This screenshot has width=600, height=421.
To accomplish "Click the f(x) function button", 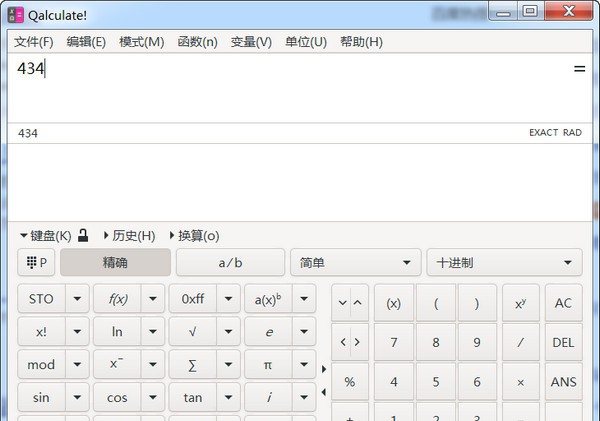I will 117,299.
